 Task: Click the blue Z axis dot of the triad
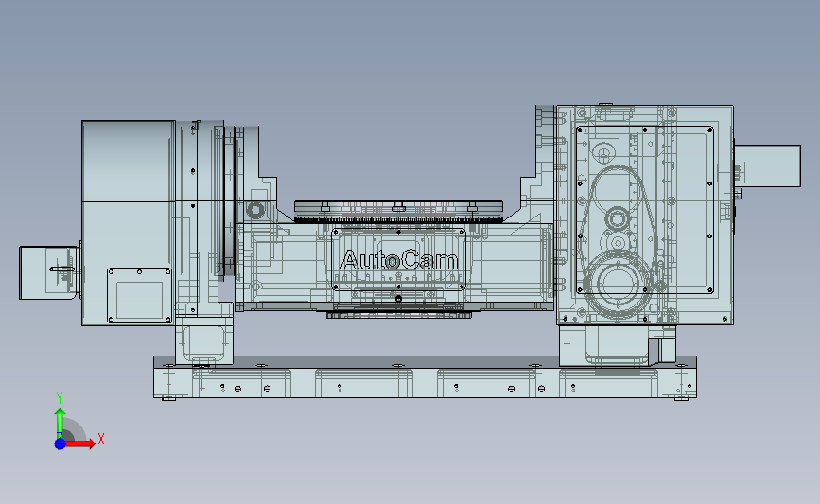[60, 443]
